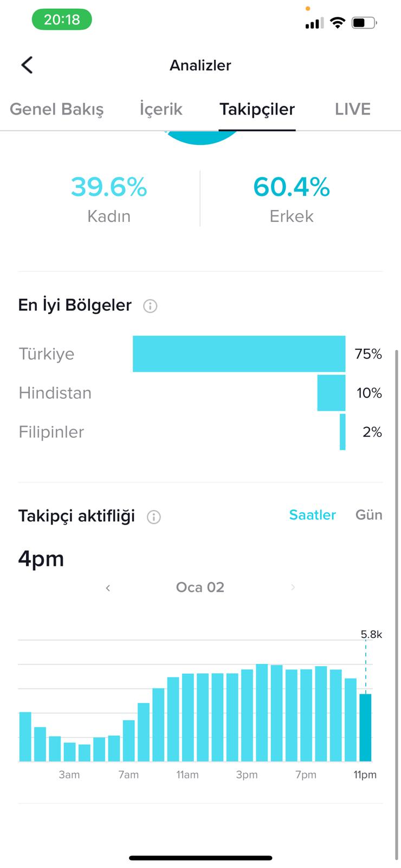Tap the Wi-Fi status icon
The height and width of the screenshot is (868, 401).
(338, 23)
